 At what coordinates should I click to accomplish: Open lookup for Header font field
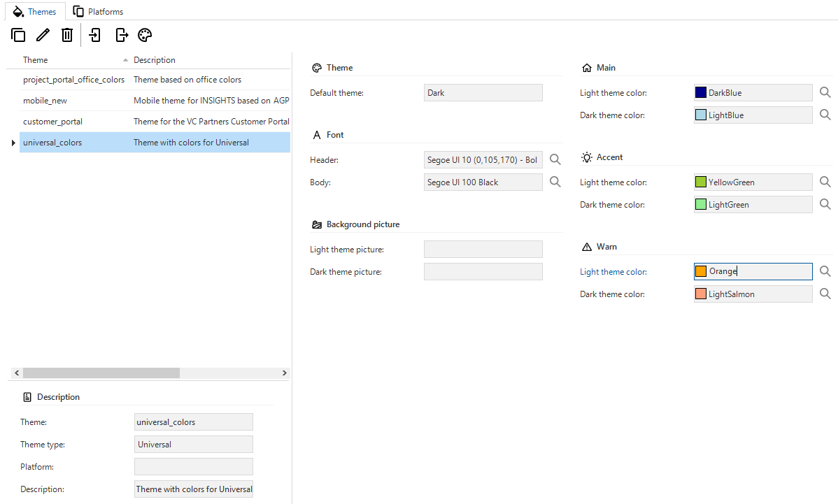pyautogui.click(x=555, y=160)
